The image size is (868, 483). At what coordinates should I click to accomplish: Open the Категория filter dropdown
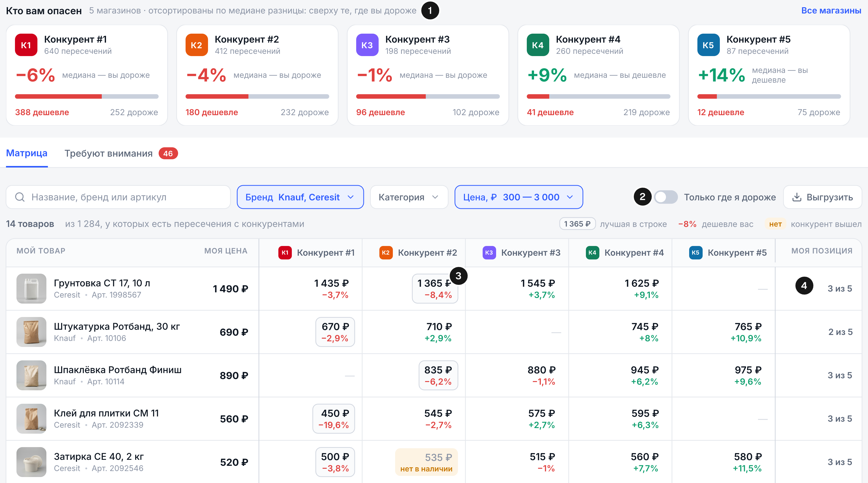409,197
